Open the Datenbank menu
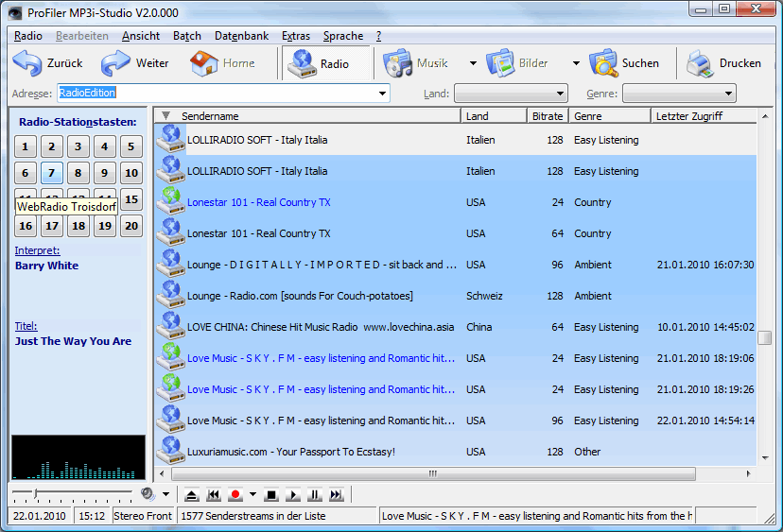Image resolution: width=783 pixels, height=532 pixels. tap(241, 36)
